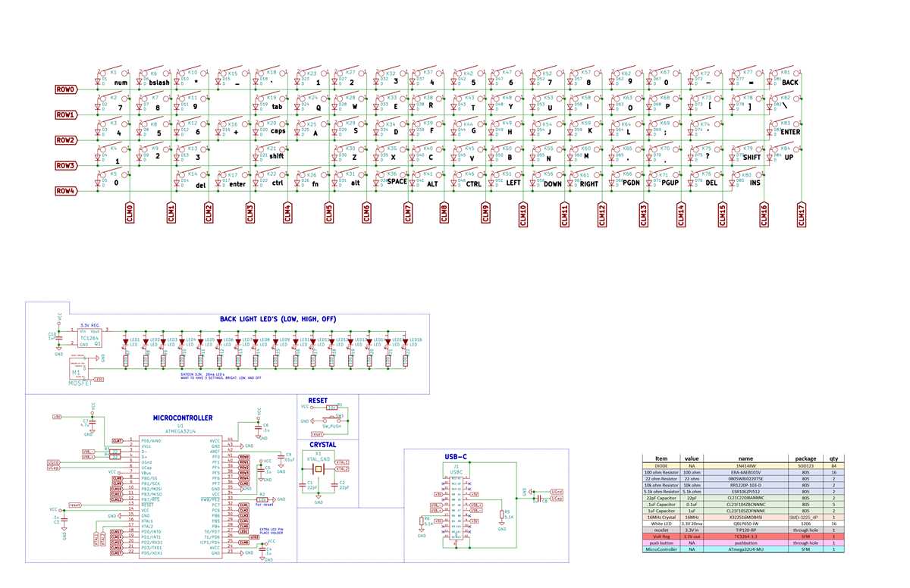Select the INS key label

pos(755,183)
